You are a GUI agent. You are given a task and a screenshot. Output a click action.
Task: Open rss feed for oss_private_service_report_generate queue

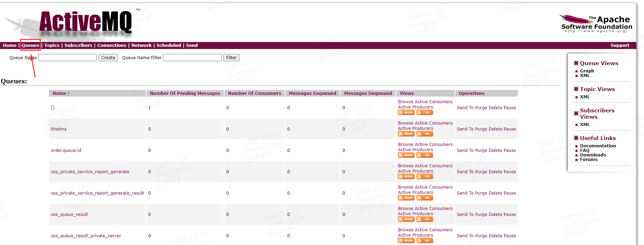point(425,176)
